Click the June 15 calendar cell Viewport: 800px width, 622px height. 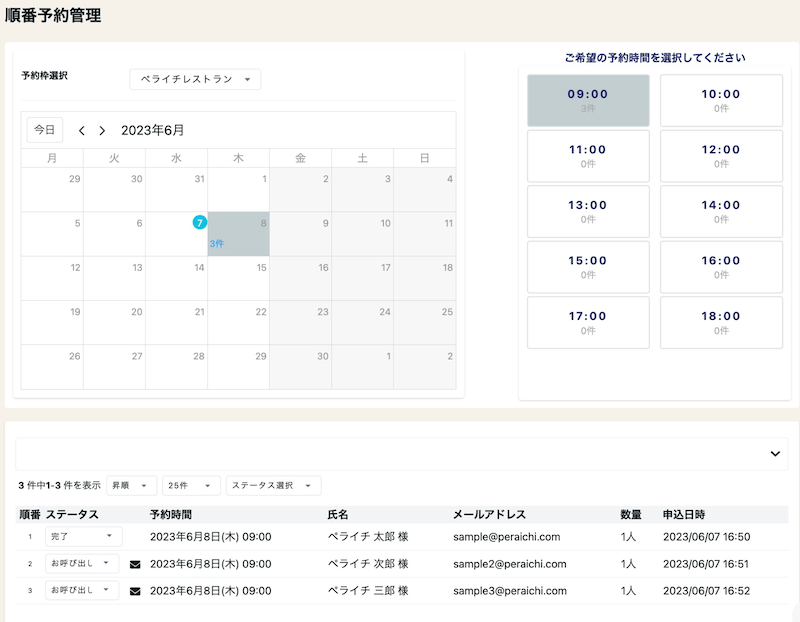coord(239,278)
